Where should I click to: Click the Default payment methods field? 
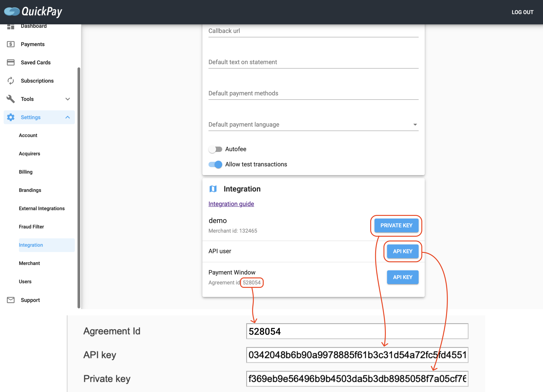[313, 94]
